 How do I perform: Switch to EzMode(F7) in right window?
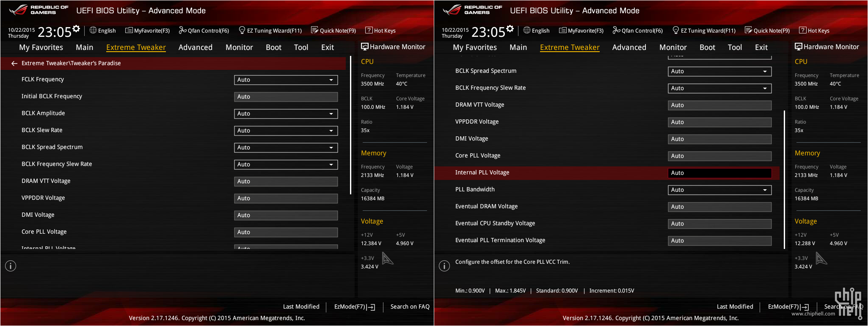click(x=788, y=307)
